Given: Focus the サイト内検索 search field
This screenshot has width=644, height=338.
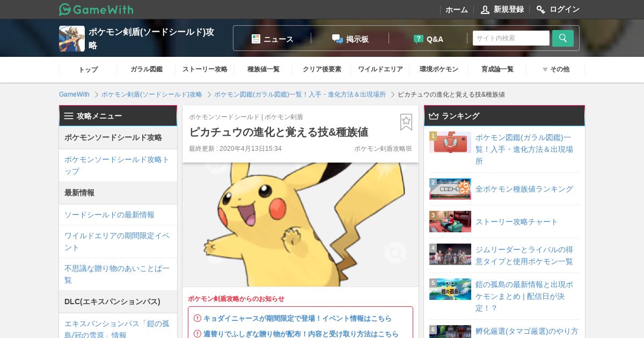Looking at the screenshot, I should (x=511, y=38).
